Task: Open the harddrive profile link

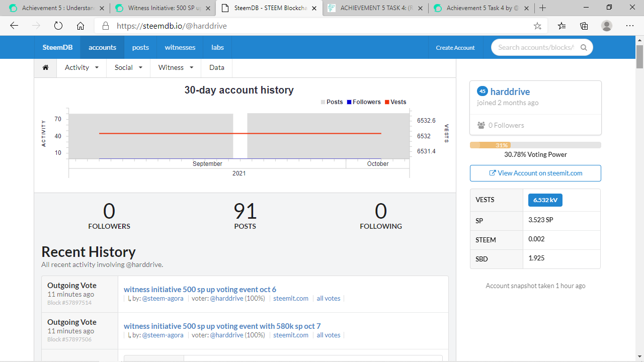Action: pyautogui.click(x=510, y=92)
